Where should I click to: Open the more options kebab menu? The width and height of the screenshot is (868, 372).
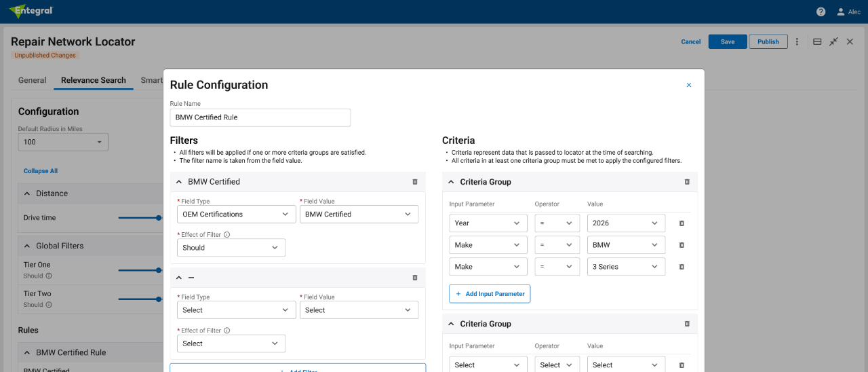797,41
